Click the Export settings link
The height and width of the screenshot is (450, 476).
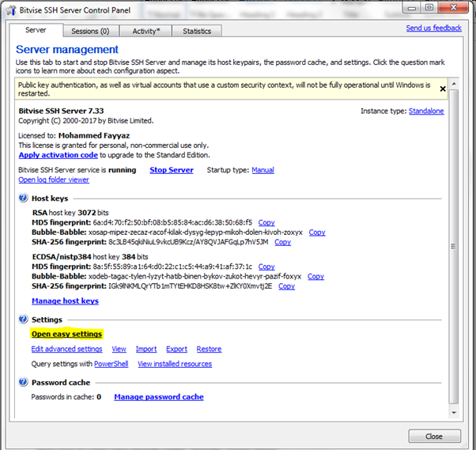point(176,349)
